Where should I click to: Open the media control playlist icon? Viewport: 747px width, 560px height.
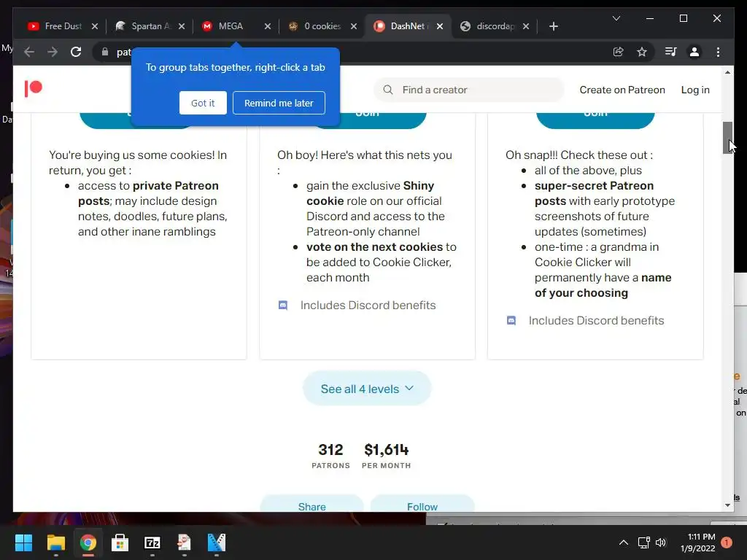click(671, 52)
